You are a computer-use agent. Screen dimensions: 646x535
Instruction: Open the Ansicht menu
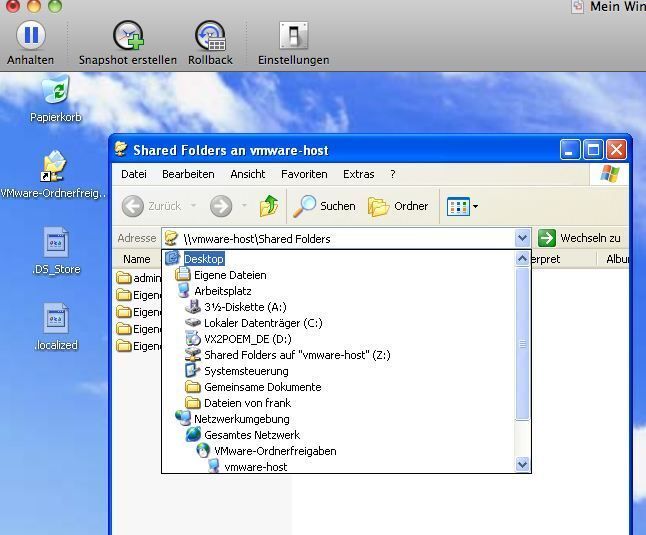248,174
